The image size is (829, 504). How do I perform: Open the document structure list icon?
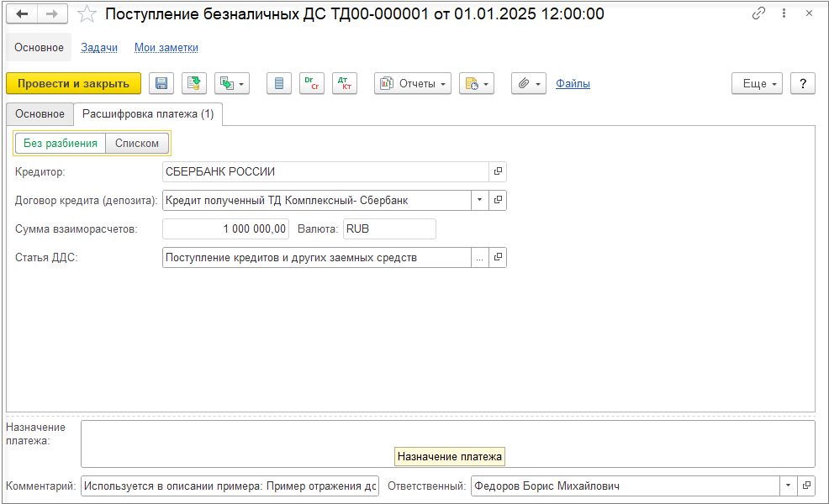tap(279, 83)
